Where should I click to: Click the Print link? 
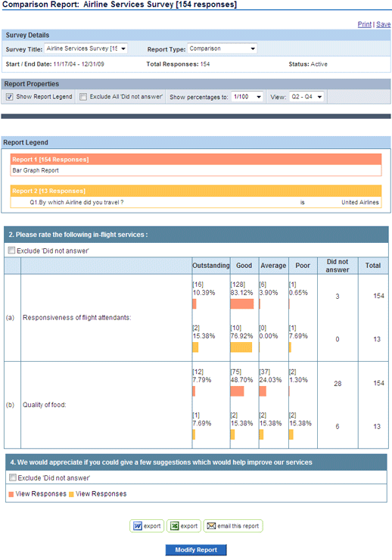pyautogui.click(x=365, y=24)
